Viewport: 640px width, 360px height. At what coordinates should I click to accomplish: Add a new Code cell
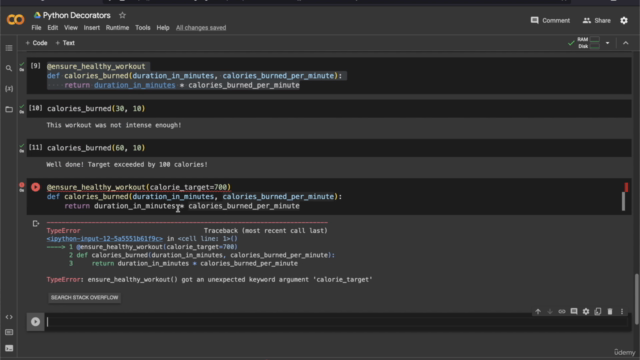[x=36, y=43]
